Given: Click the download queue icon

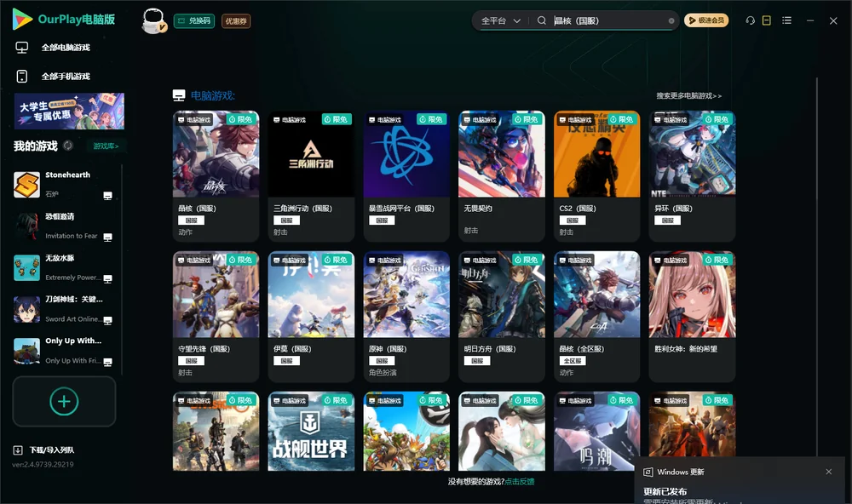Looking at the screenshot, I should click(18, 450).
